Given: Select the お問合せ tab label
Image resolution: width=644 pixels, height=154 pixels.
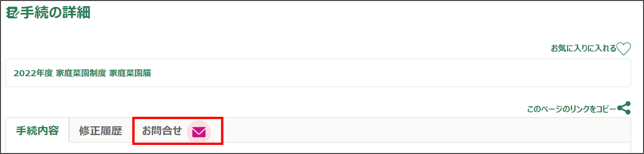Looking at the screenshot, I should point(162,131).
